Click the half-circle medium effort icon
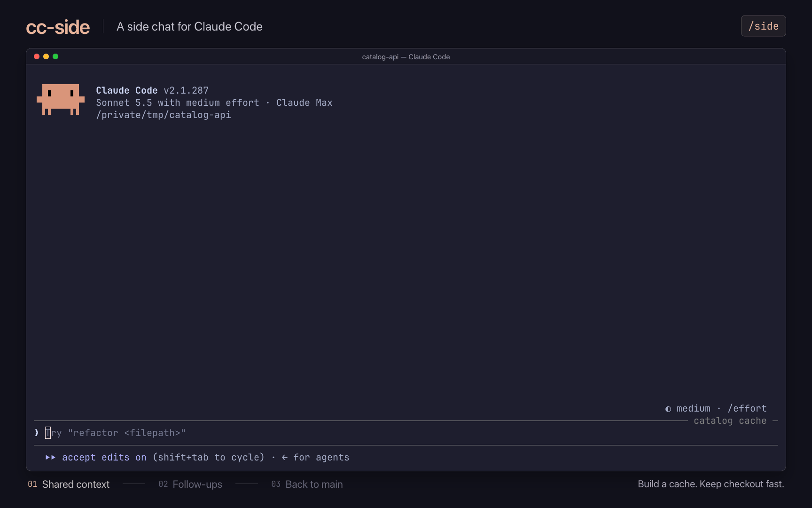Viewport: 812px width, 508px height. pyautogui.click(x=668, y=409)
